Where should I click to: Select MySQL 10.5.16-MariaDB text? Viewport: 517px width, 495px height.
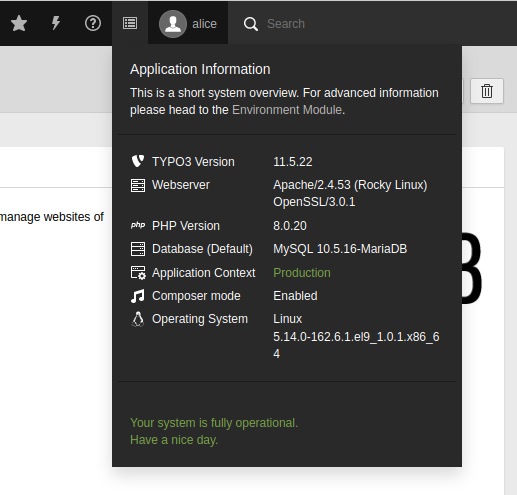(340, 249)
